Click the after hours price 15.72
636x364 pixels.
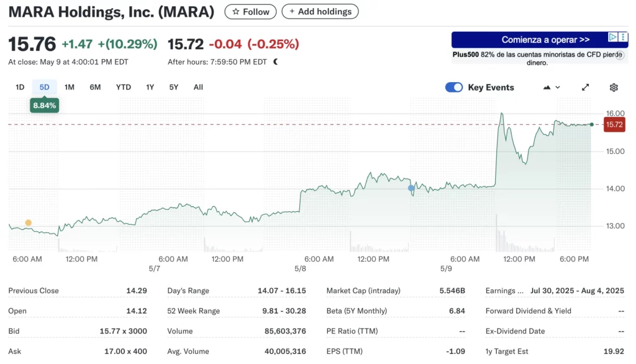click(185, 44)
